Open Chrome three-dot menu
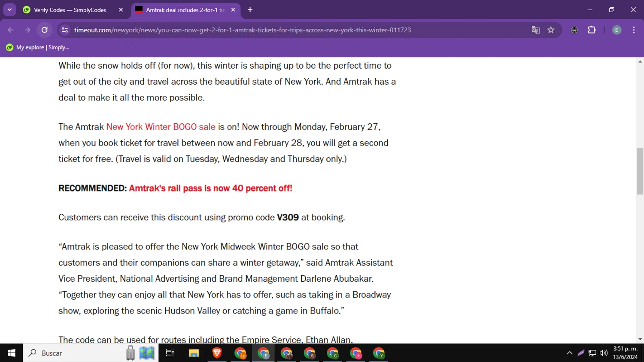Screen dimensions: 644x362 tap(634, 30)
